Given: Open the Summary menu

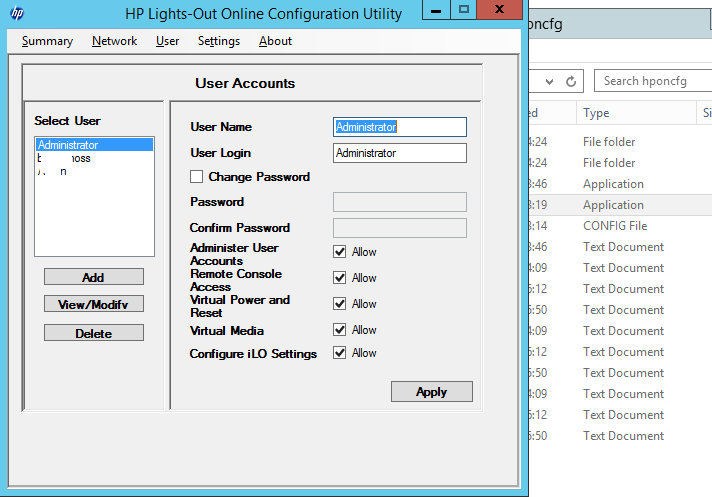Looking at the screenshot, I should (47, 41).
